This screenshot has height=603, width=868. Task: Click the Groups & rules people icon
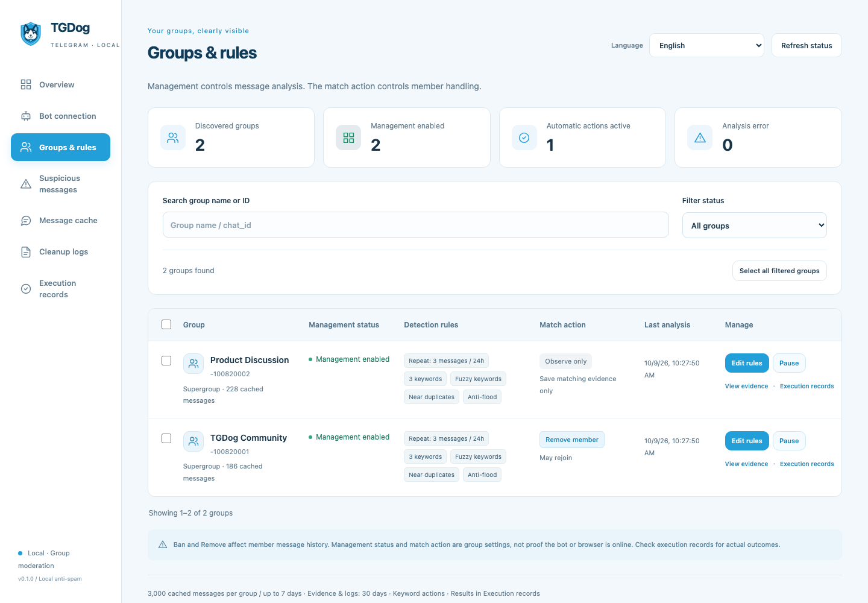26,147
